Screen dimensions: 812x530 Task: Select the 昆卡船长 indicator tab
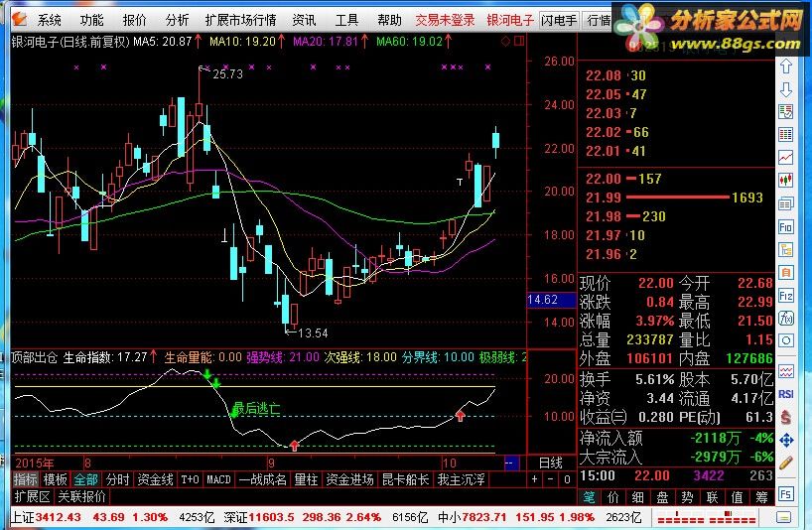(405, 479)
